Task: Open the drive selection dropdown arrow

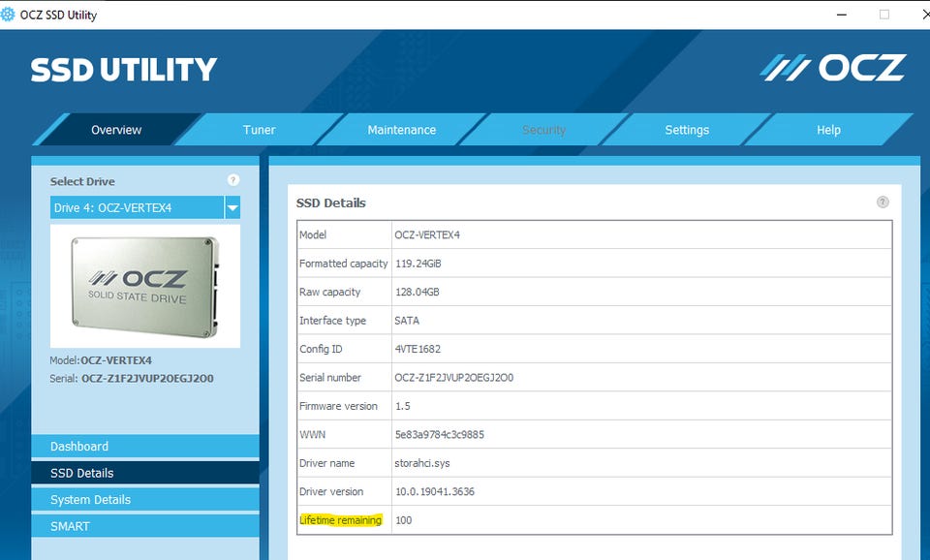Action: click(232, 207)
